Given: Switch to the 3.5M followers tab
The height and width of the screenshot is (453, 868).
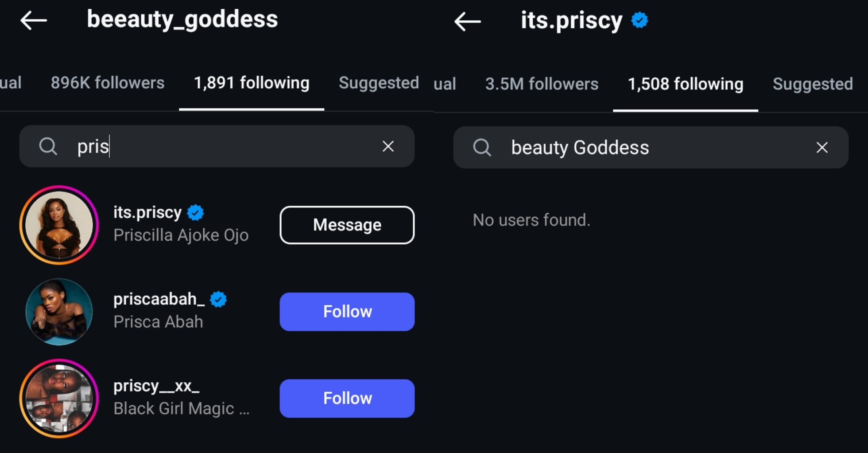Looking at the screenshot, I should tap(542, 84).
